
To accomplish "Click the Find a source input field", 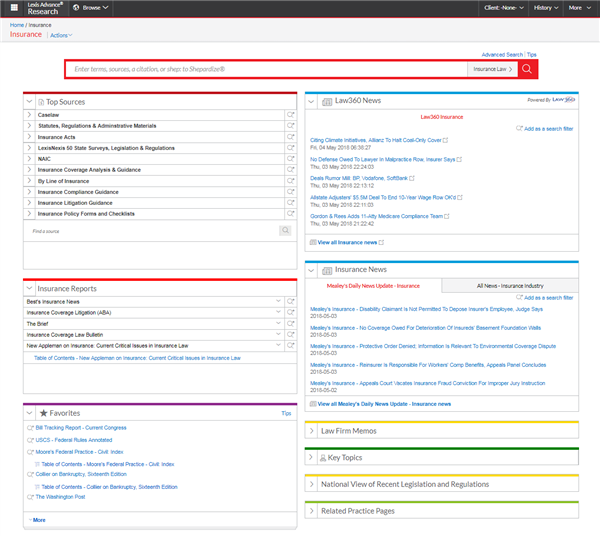I will [153, 231].
